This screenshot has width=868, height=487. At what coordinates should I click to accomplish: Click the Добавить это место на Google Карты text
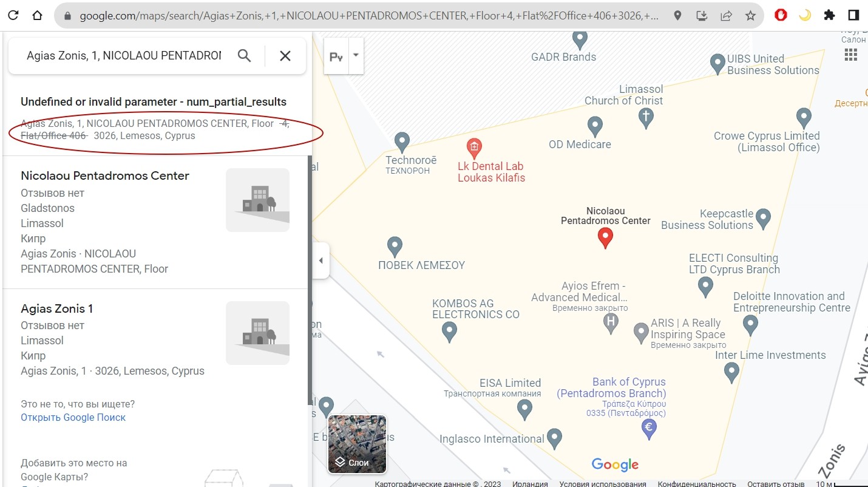(x=74, y=470)
